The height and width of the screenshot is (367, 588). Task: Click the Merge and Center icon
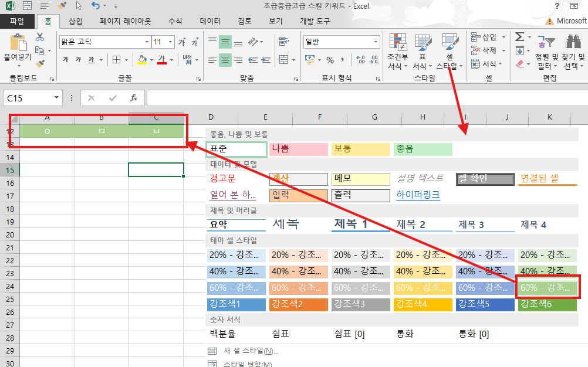click(284, 60)
